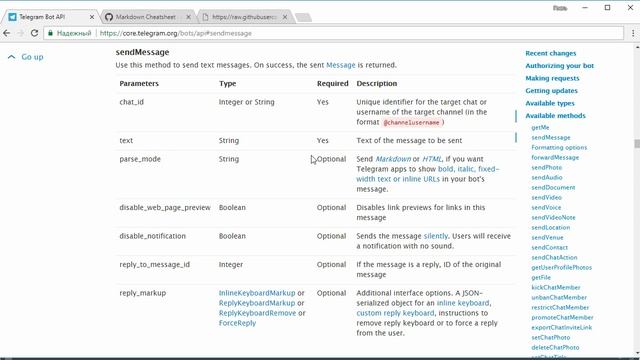Viewport: 640px width, 360px height.
Task: Jump to sendMessage in sidebar
Action: click(551, 138)
